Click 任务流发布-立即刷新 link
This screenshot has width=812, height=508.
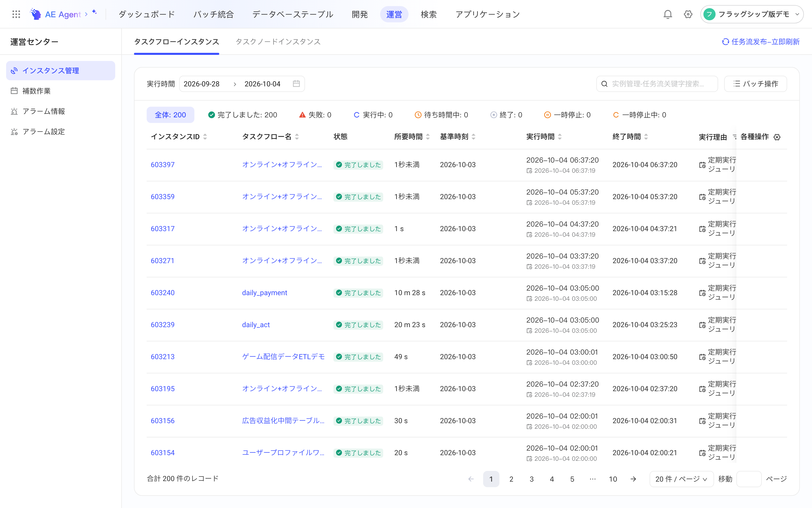(761, 42)
